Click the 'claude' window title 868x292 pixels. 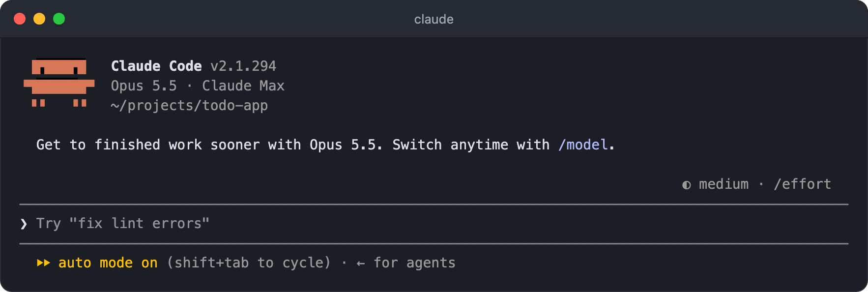pos(434,19)
